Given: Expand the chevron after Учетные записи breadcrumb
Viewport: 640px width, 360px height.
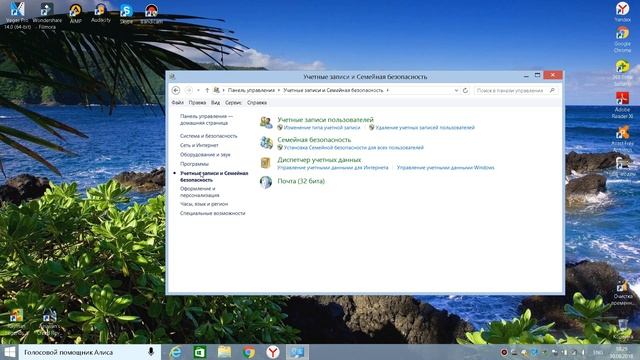Looking at the screenshot, I should coord(387,90).
